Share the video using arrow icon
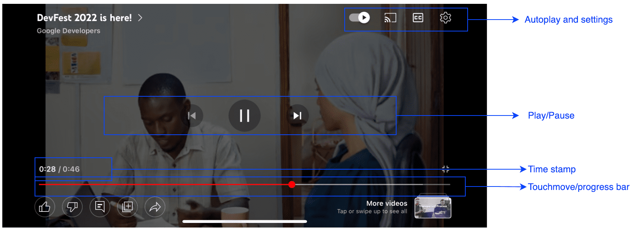The height and width of the screenshot is (241, 644). (x=155, y=207)
